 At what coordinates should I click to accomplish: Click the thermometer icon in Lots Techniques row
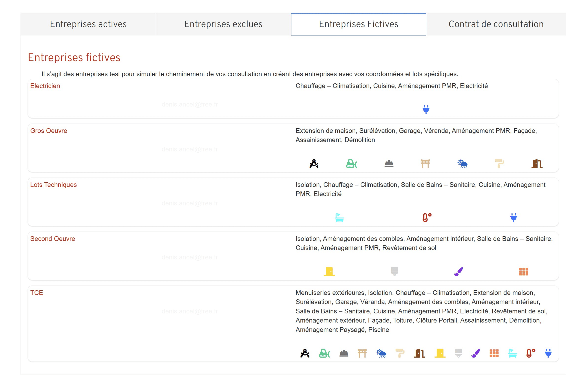pos(427,217)
